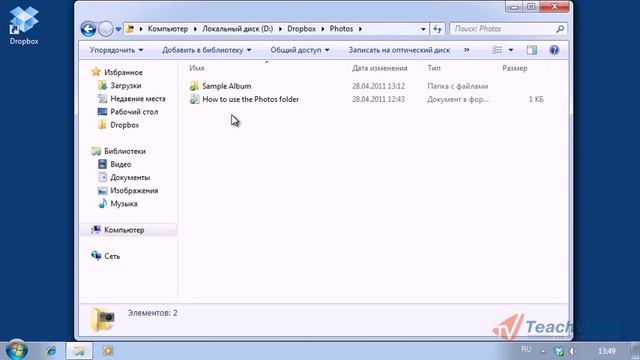Click the 1 КБ size cell
Screen dimensions: 640x360
536,99
